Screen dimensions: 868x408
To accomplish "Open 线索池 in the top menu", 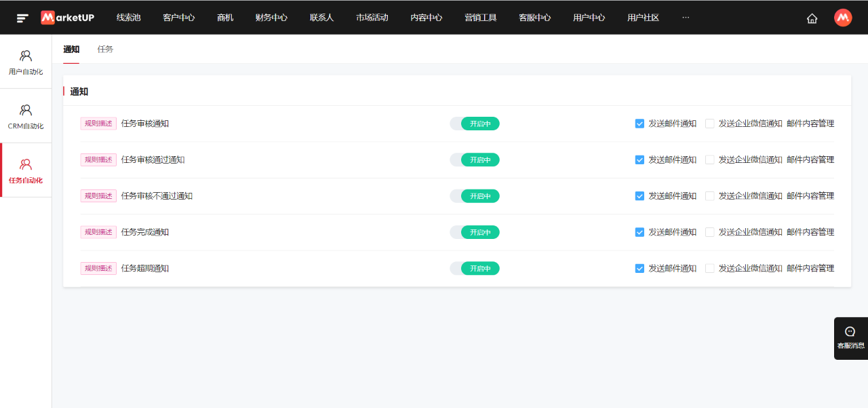I will pyautogui.click(x=128, y=18).
